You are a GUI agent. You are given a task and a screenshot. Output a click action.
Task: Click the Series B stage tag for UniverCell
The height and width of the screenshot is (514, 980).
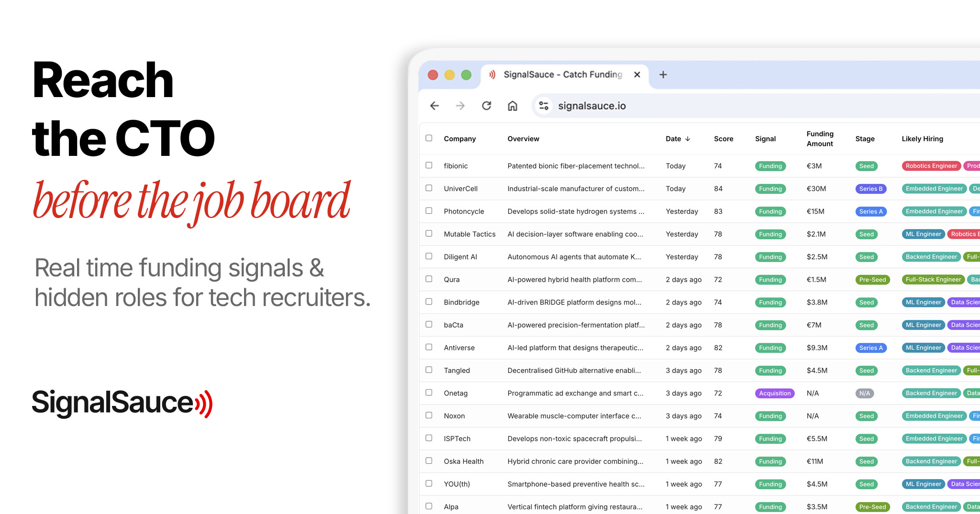[870, 189]
